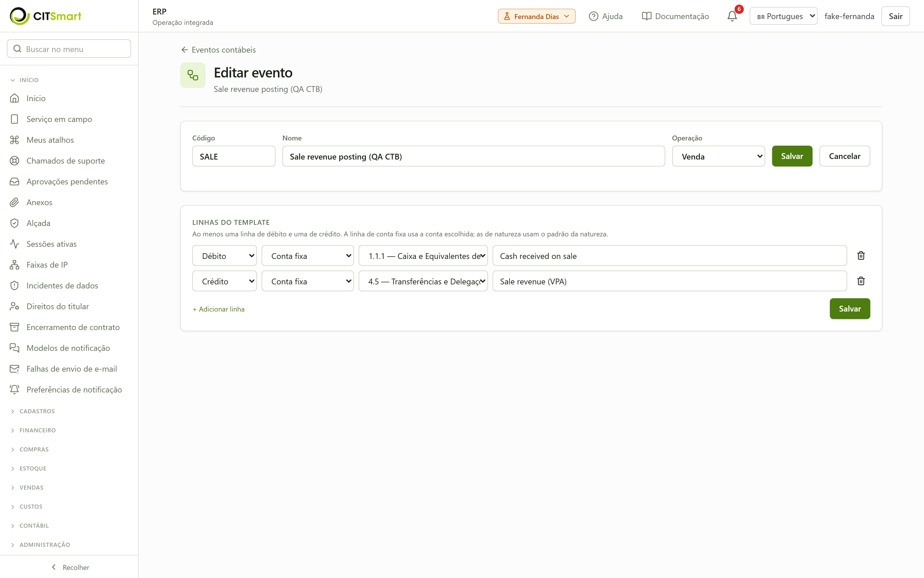This screenshot has width=924, height=578.
Task: Click the Encerramento de contrato archive icon
Action: click(x=14, y=327)
